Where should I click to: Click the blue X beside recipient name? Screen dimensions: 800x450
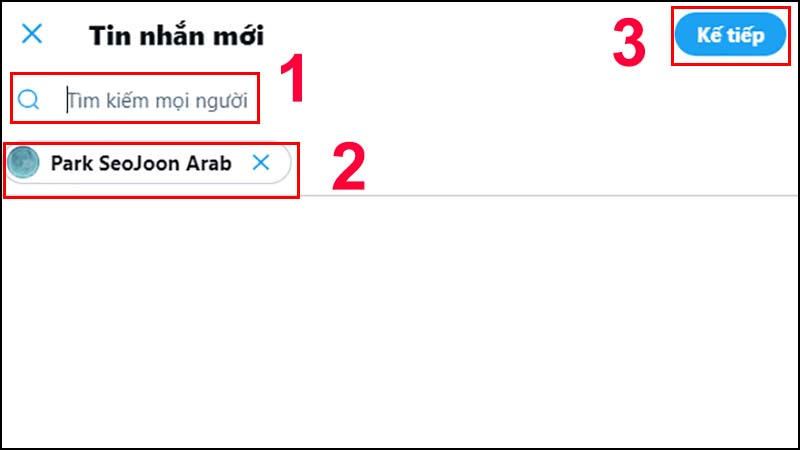(261, 163)
